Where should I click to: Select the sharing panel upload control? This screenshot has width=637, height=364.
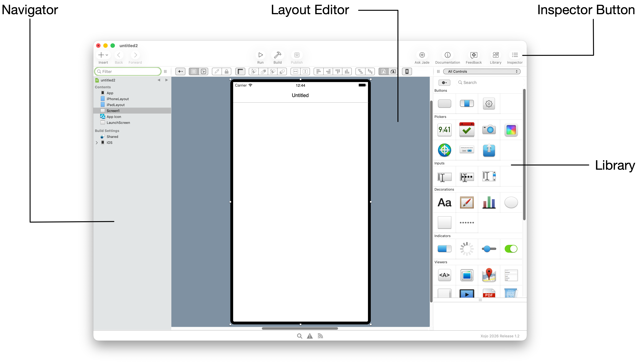pos(489,150)
